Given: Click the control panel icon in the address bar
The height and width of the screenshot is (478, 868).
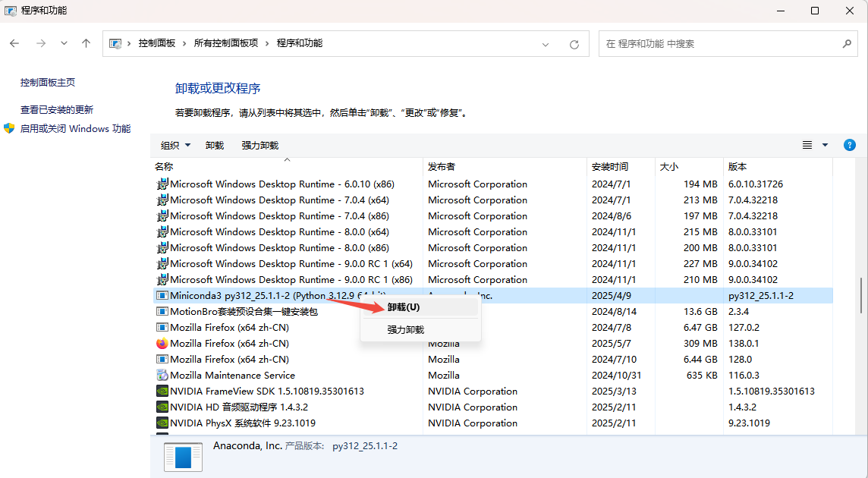Looking at the screenshot, I should click(x=115, y=44).
